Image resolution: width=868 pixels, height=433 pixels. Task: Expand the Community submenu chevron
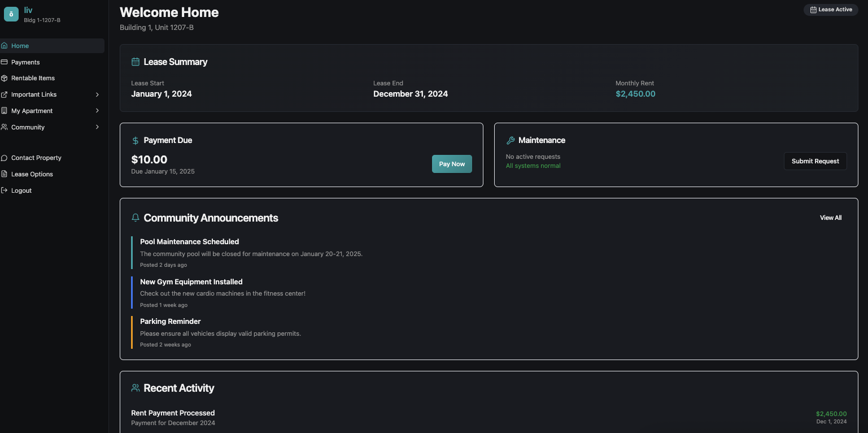97,127
